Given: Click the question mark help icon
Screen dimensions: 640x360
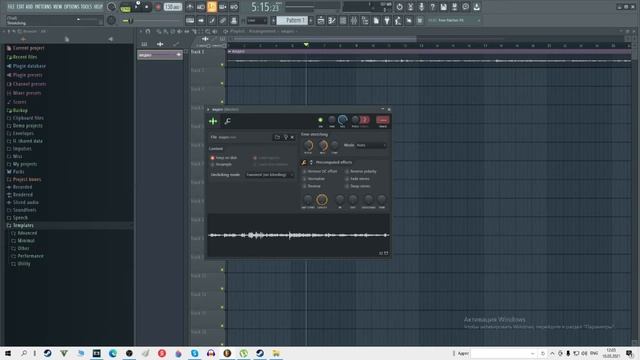Looking at the screenshot, I should click(x=433, y=7).
